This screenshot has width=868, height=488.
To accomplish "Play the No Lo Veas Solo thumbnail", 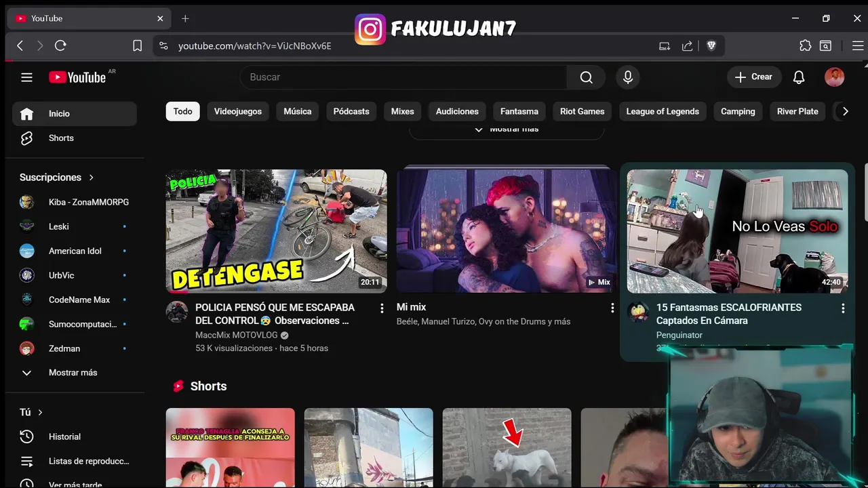I will (x=738, y=231).
